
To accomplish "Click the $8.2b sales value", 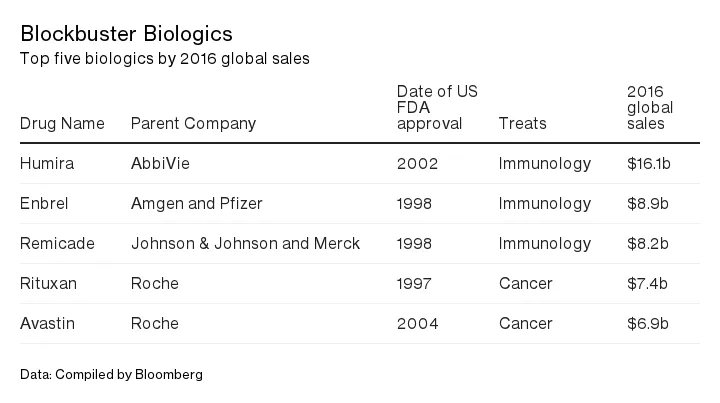I will 646,244.
